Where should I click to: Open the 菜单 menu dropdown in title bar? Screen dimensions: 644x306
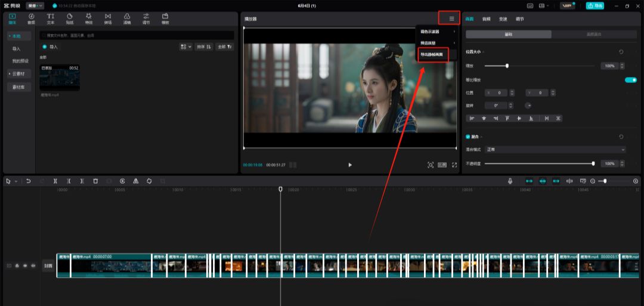pyautogui.click(x=35, y=6)
